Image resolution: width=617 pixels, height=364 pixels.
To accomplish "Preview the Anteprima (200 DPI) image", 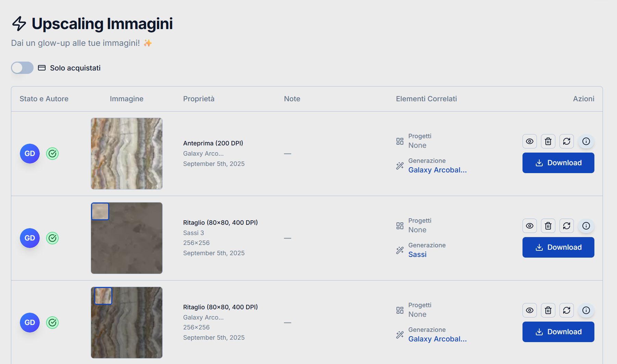I will coord(529,141).
